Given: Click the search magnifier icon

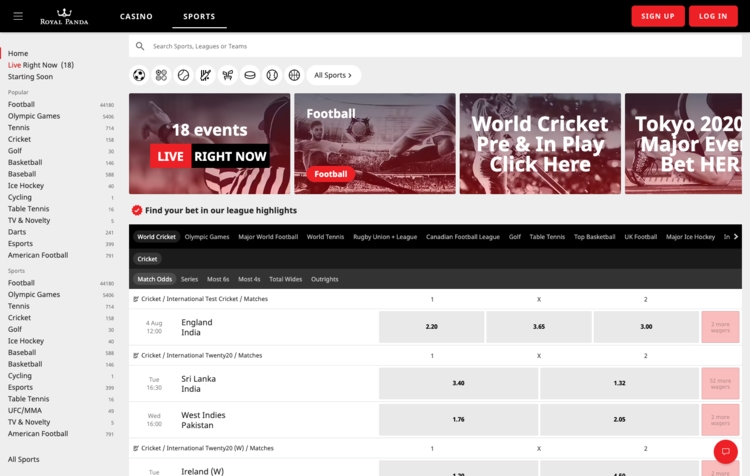Looking at the screenshot, I should (140, 46).
